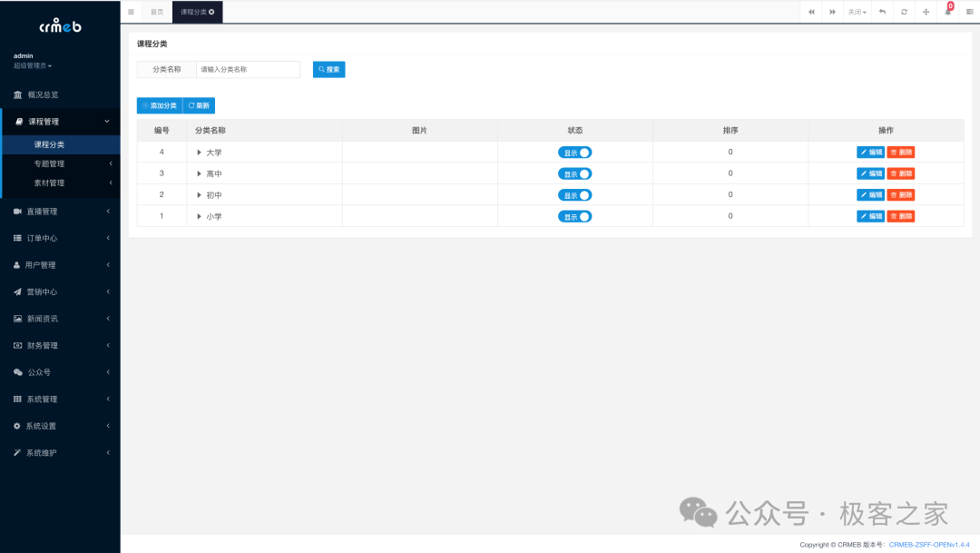Expand the 订单中心 sidebar menu

[x=60, y=238]
